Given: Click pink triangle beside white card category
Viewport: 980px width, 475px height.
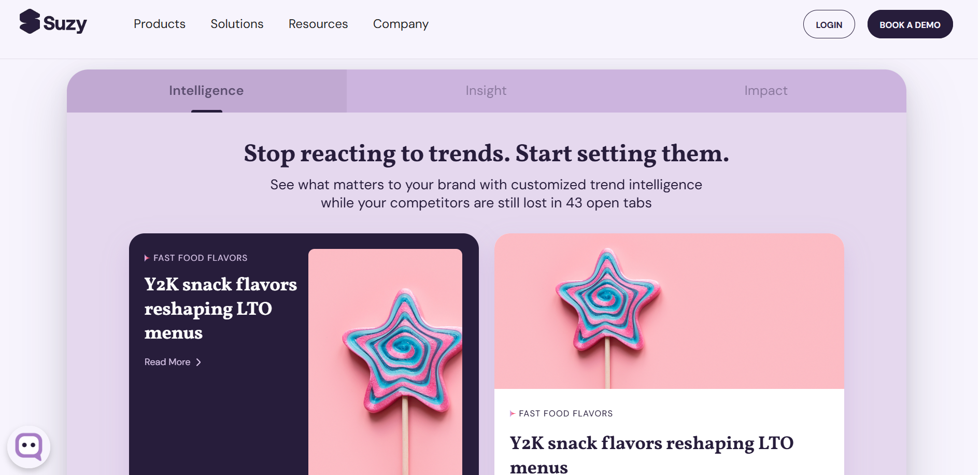Looking at the screenshot, I should tap(512, 413).
